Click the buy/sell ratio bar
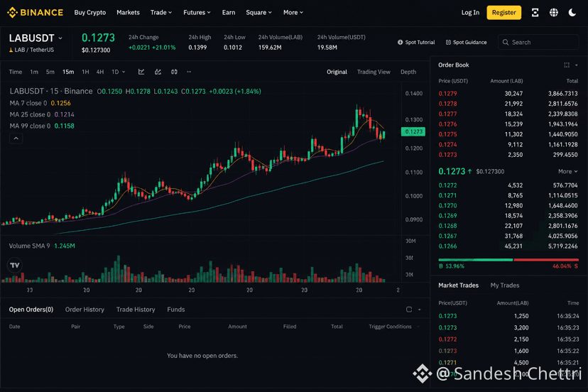Screen dimensions: 588x392 click(508, 260)
